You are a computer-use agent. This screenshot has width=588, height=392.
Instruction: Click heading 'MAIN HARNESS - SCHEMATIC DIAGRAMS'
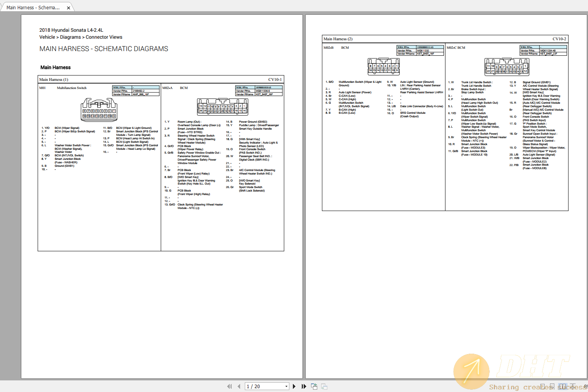(104, 49)
